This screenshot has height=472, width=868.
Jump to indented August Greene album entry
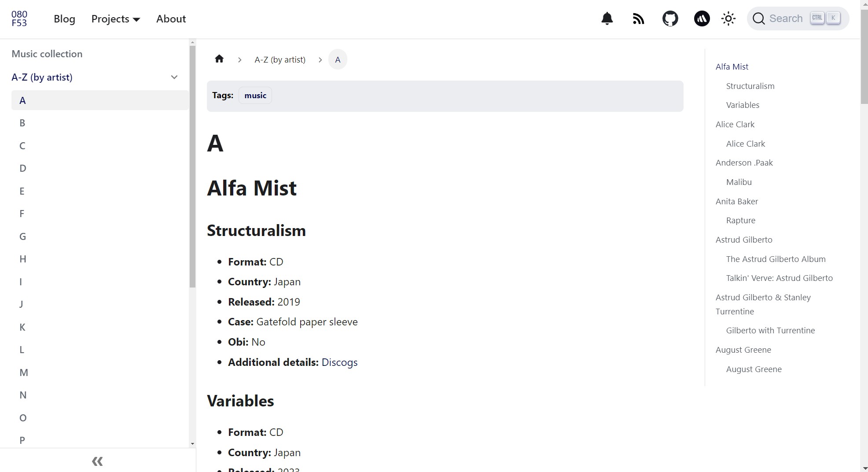tap(754, 369)
